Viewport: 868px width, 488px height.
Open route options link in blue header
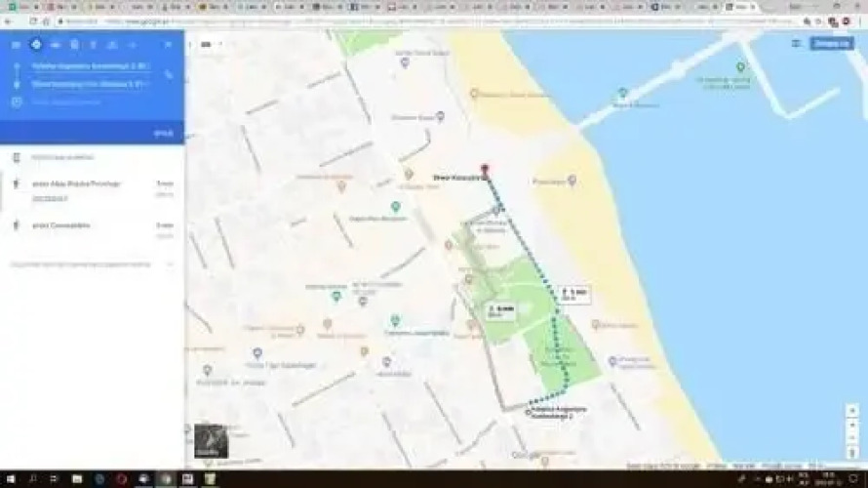[x=163, y=133]
